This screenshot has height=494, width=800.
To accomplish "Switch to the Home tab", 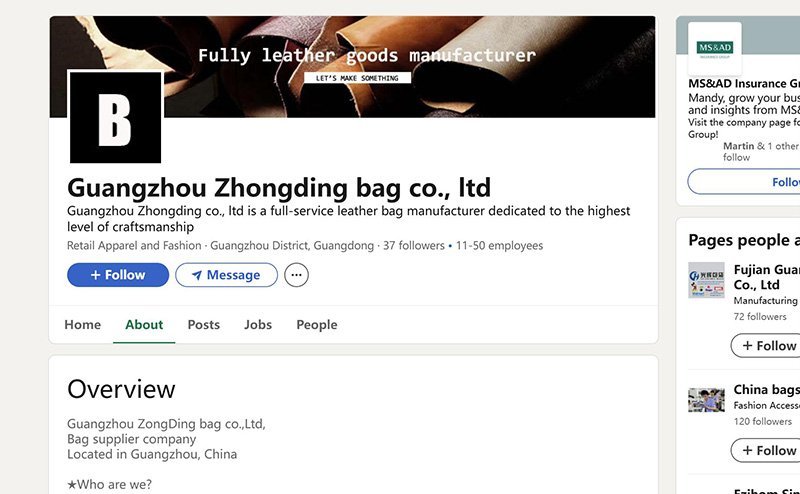I will (83, 325).
